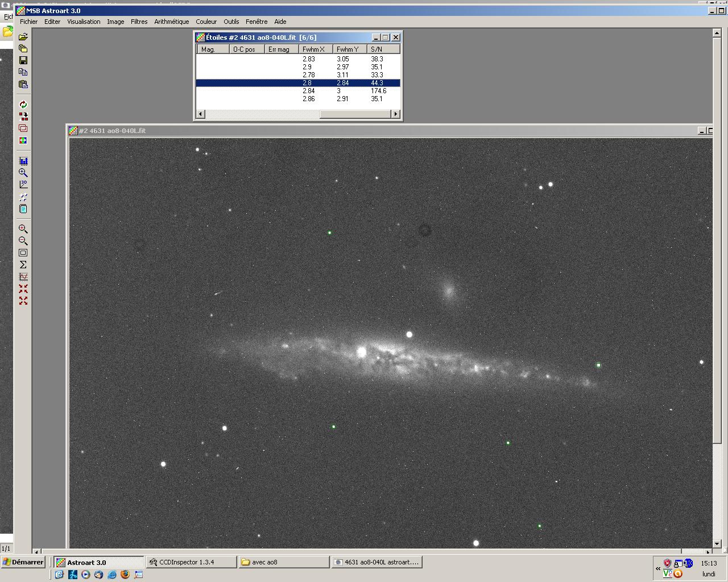
Task: Open the Outils menu
Action: click(231, 22)
